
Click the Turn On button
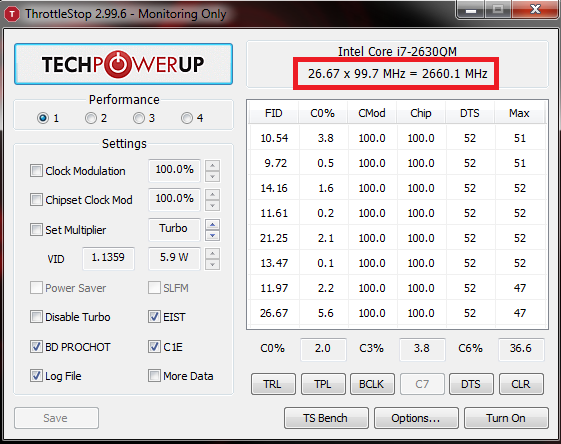(x=506, y=418)
